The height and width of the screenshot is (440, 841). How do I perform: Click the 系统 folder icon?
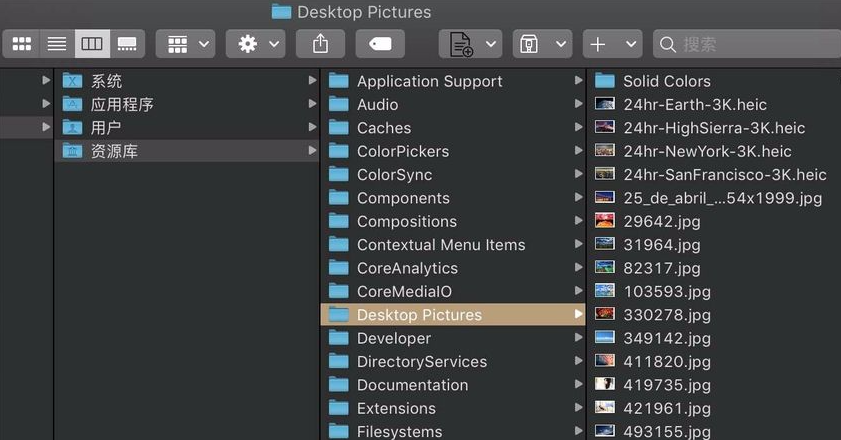[72, 81]
